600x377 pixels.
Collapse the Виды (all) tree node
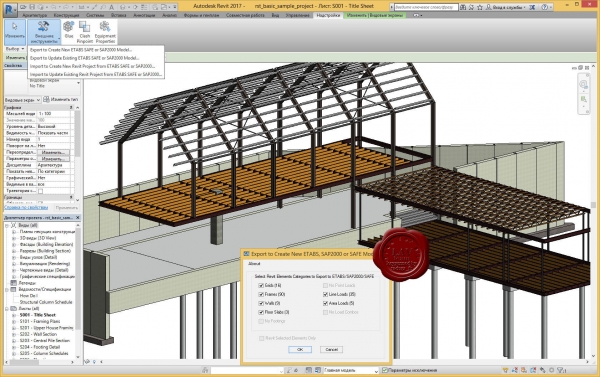(7, 225)
